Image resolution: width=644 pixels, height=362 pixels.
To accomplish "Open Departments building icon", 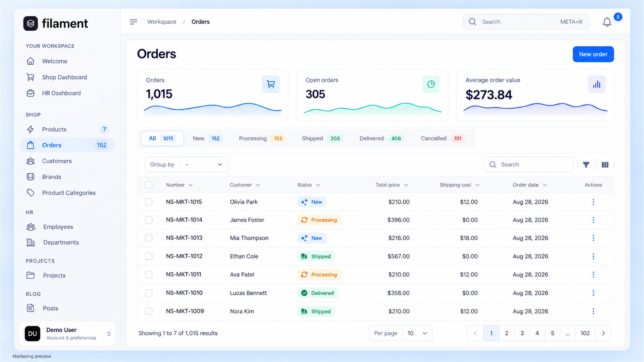I will click(x=30, y=242).
